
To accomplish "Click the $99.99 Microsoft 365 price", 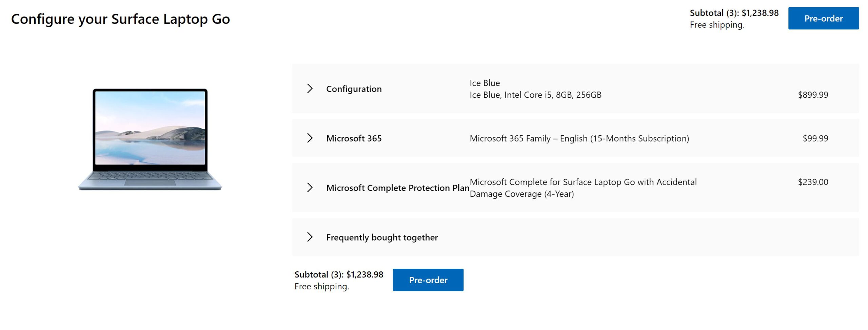I will click(815, 138).
